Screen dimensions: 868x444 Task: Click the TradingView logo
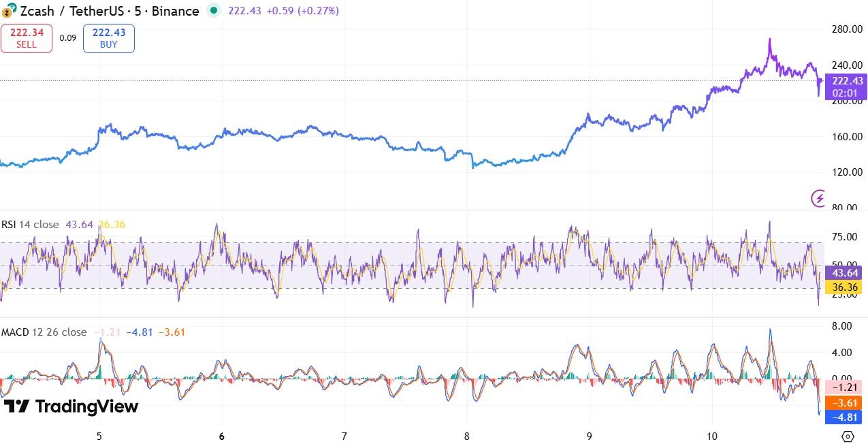pyautogui.click(x=71, y=407)
